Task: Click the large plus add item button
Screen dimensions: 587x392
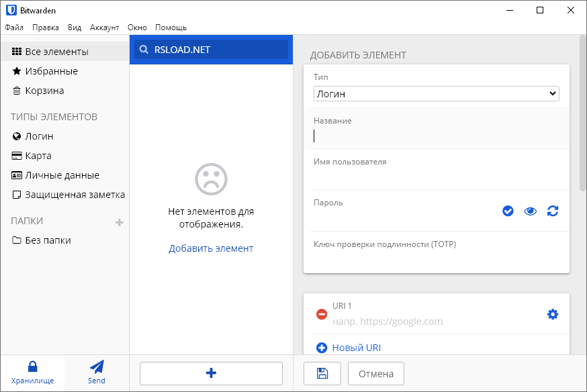Action: pyautogui.click(x=211, y=373)
